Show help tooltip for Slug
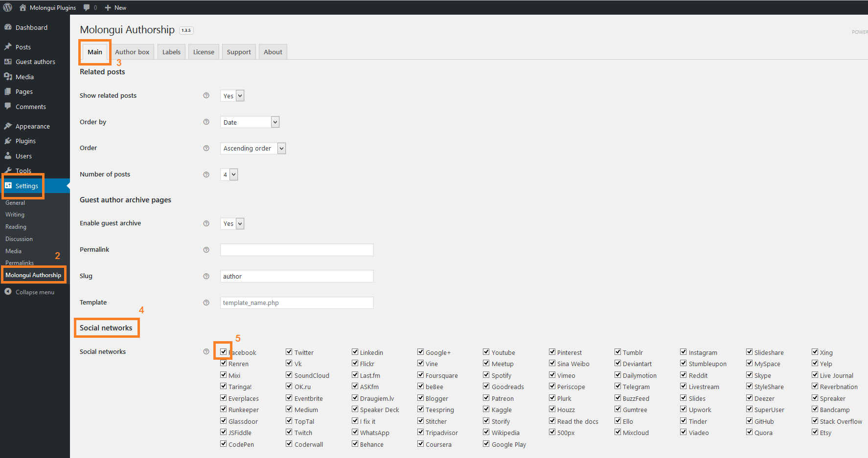This screenshot has width=868, height=458. click(206, 276)
